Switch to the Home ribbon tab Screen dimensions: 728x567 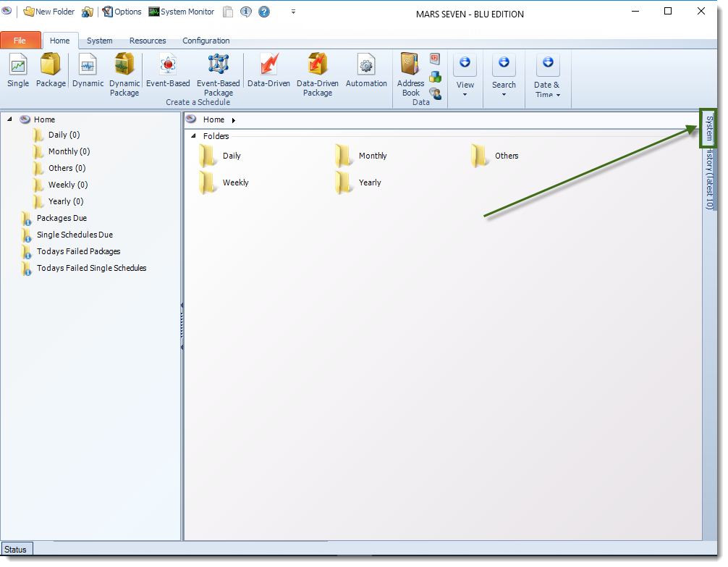coord(60,41)
